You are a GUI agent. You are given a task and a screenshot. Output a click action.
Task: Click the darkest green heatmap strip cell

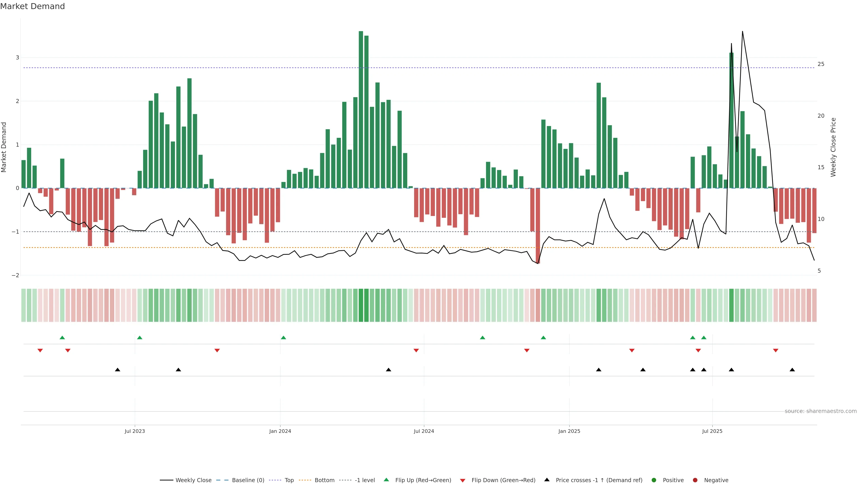coord(361,305)
